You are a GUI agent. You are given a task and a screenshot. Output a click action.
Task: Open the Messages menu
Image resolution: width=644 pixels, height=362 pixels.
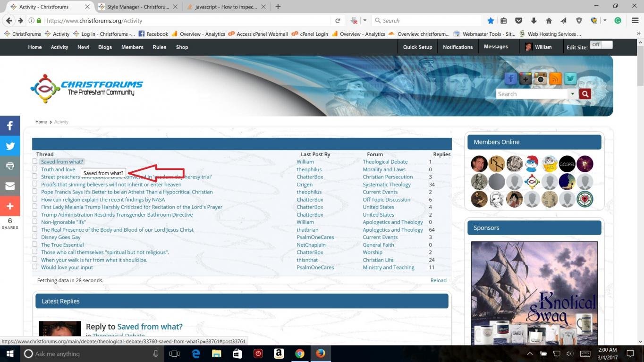pos(496,47)
